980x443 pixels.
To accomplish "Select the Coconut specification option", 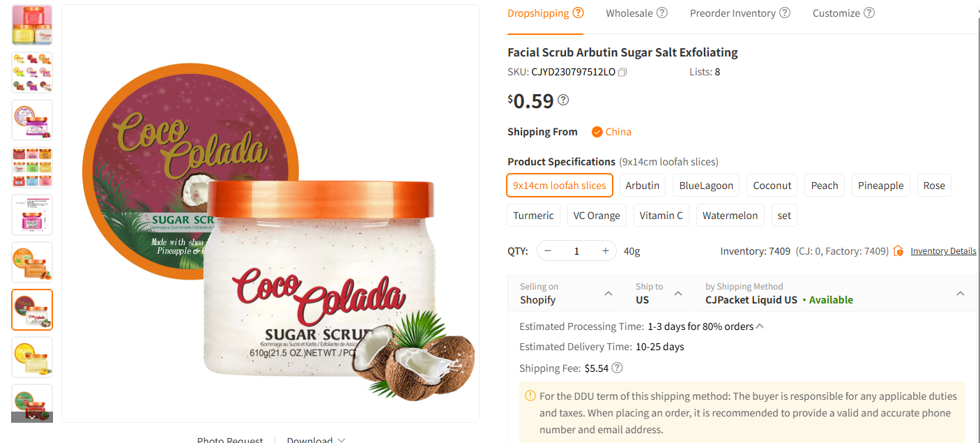I will click(x=772, y=185).
